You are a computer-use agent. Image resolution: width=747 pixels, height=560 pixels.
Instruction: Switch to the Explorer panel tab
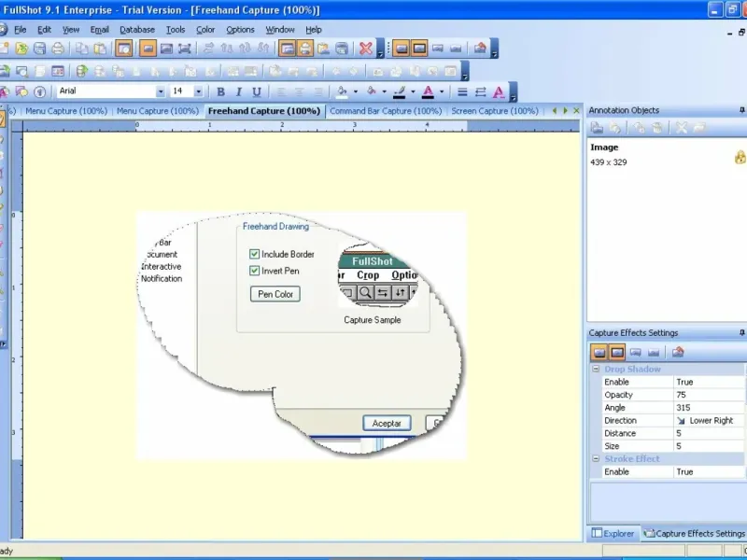point(613,533)
